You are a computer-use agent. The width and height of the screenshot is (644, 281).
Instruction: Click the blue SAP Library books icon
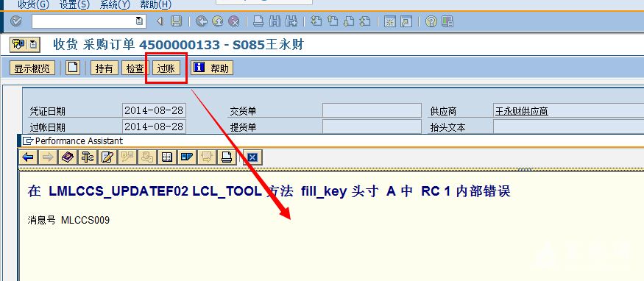(x=186, y=157)
